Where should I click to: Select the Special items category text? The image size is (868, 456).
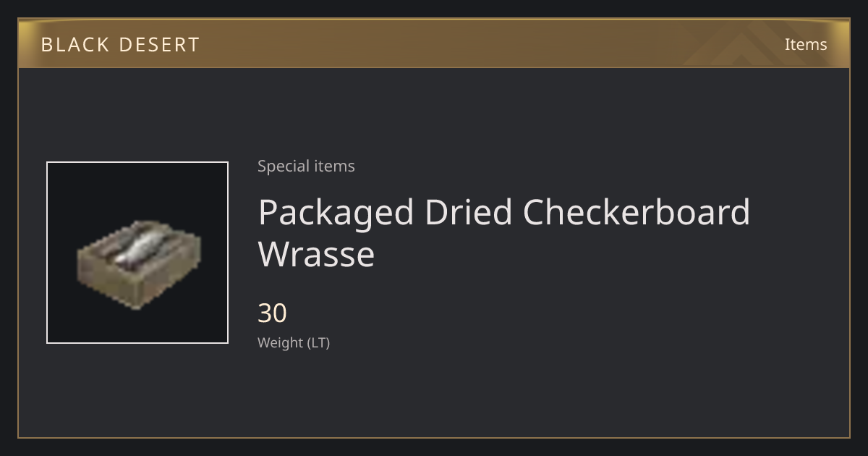pos(306,166)
